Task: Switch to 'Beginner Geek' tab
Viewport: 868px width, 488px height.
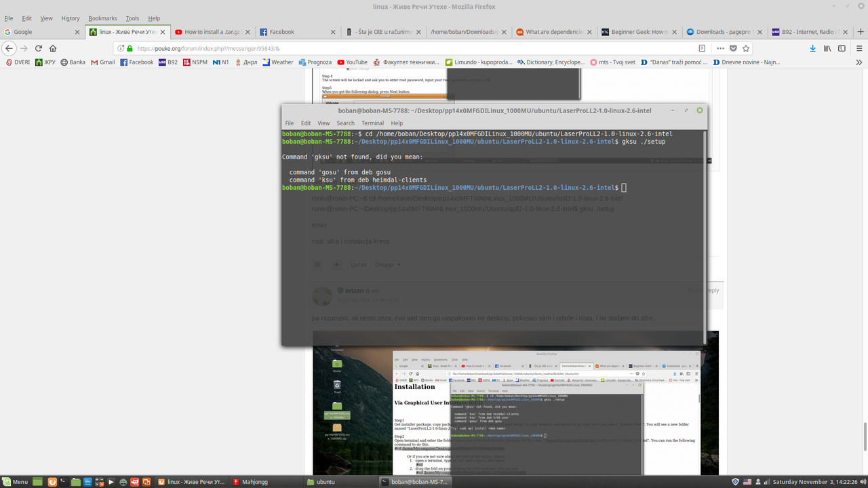Action: [639, 32]
